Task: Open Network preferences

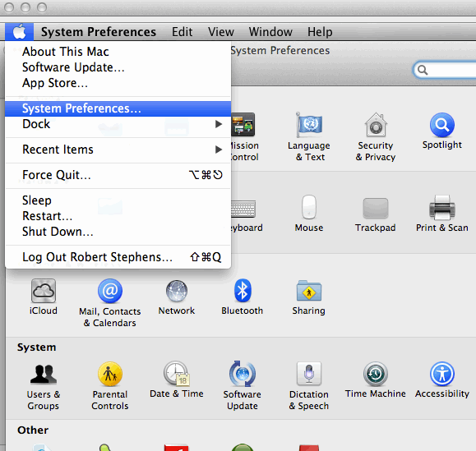Action: coord(177,297)
